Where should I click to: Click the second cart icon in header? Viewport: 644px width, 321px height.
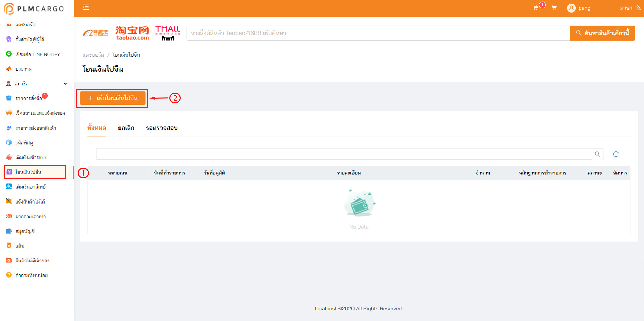554,8
